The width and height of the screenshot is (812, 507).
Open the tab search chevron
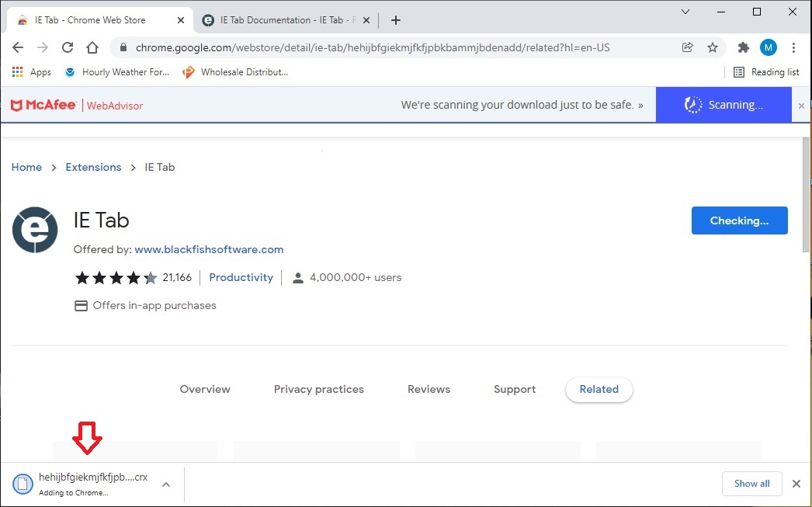[684, 12]
